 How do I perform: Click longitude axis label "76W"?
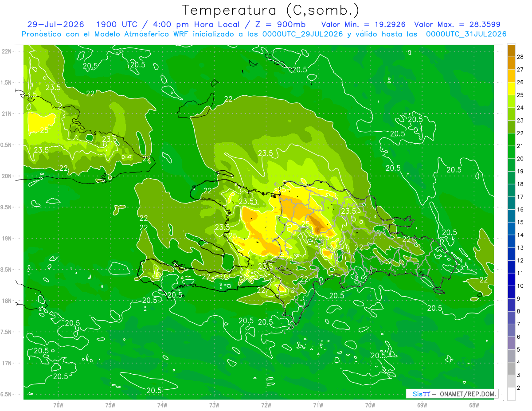pos(58,405)
